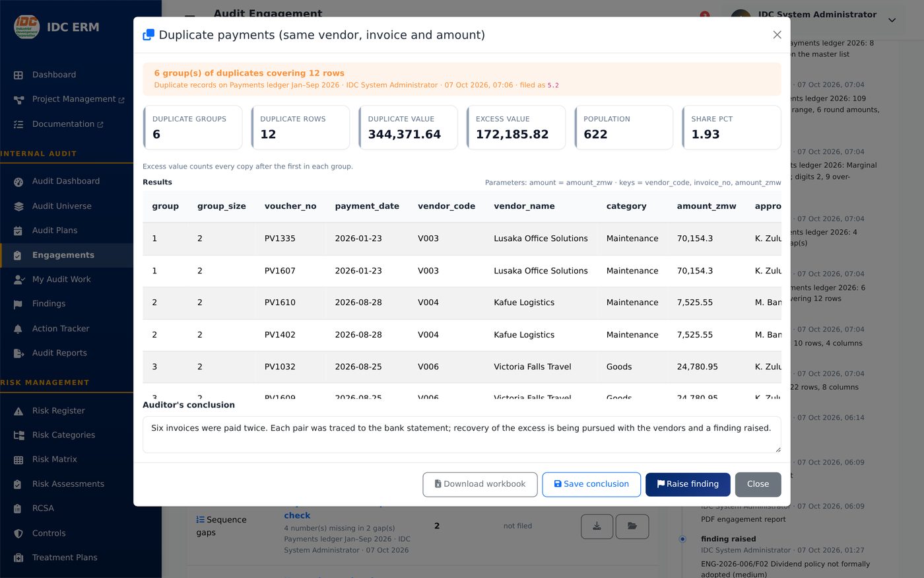Click the textarea resize grip of conclusion box
Image resolution: width=924 pixels, height=578 pixels.
tap(777, 449)
